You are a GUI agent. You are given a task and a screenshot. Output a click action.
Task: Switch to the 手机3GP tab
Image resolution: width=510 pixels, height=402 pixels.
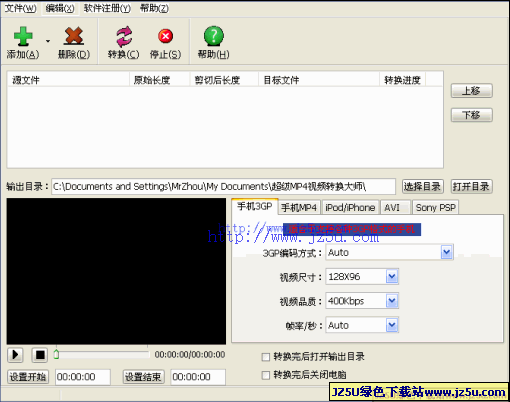tap(255, 206)
